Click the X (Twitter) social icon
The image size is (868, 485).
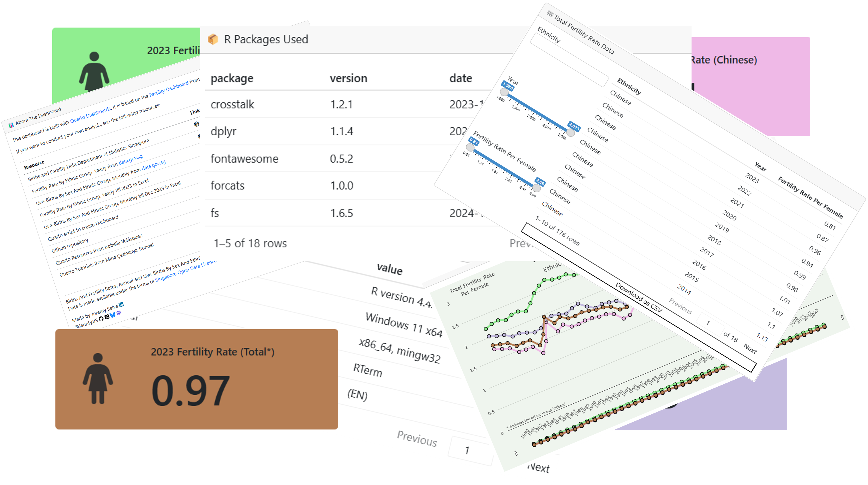point(107,317)
